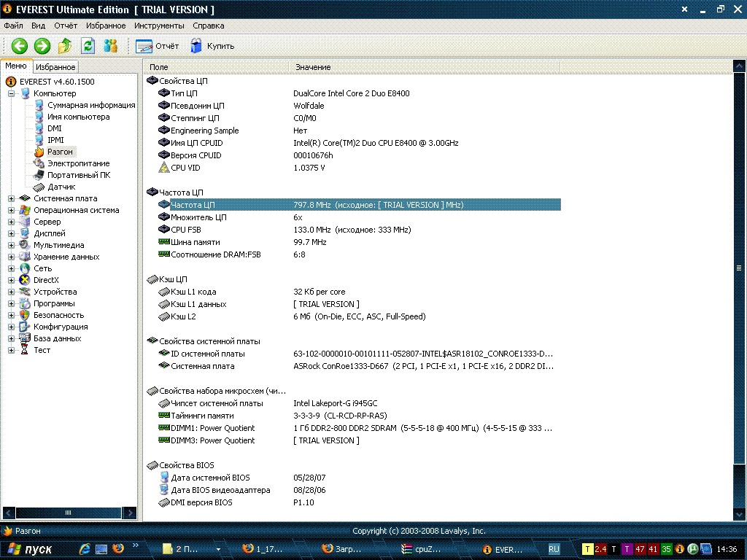
Task: Expand the Программы tree node
Action: 11,303
